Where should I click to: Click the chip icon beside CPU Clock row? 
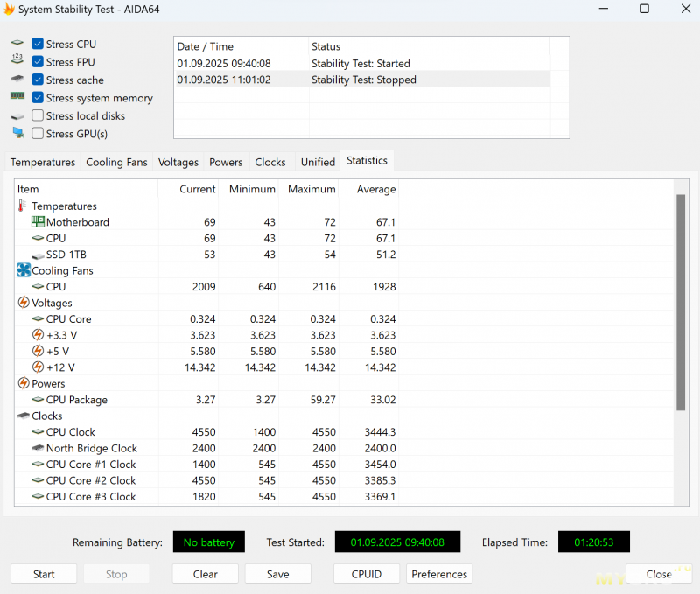38,431
